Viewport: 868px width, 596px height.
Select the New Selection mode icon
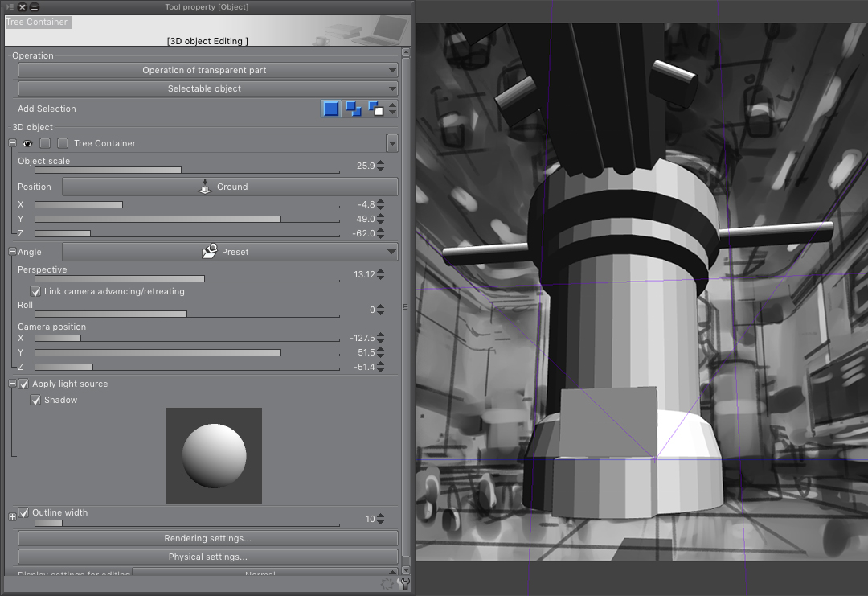(331, 109)
